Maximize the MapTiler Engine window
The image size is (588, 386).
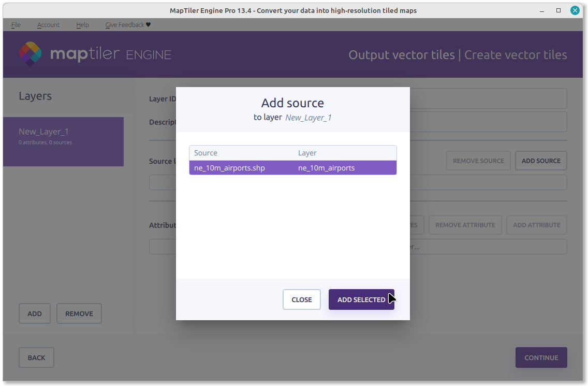pos(558,10)
